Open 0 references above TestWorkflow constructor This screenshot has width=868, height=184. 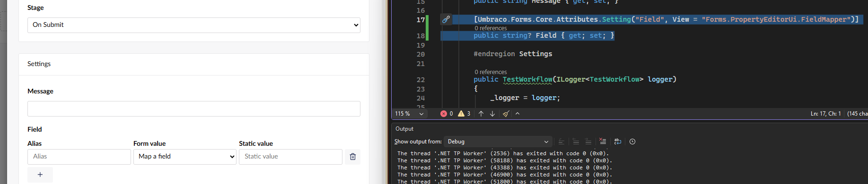tap(491, 72)
